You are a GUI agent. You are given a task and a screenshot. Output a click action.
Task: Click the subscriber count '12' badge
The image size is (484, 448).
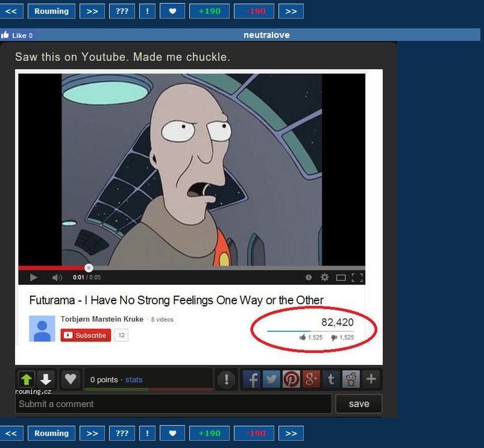click(121, 335)
